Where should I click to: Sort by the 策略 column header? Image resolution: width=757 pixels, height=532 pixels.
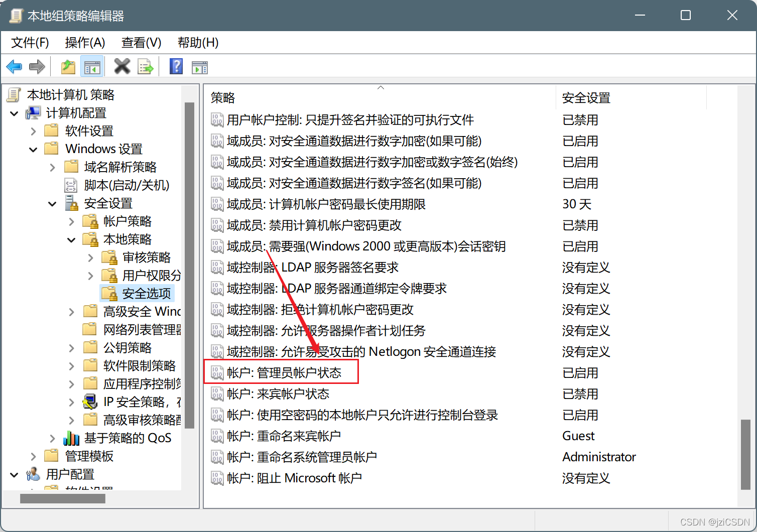tap(380, 97)
